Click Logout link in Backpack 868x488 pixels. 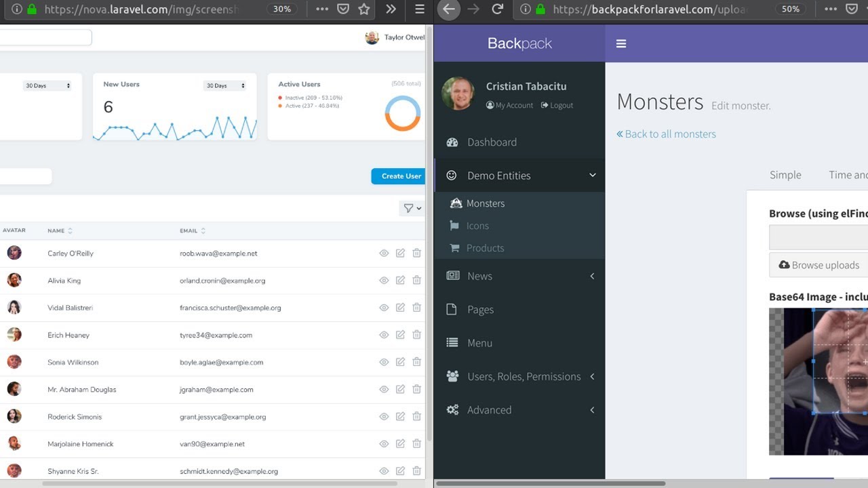(557, 105)
